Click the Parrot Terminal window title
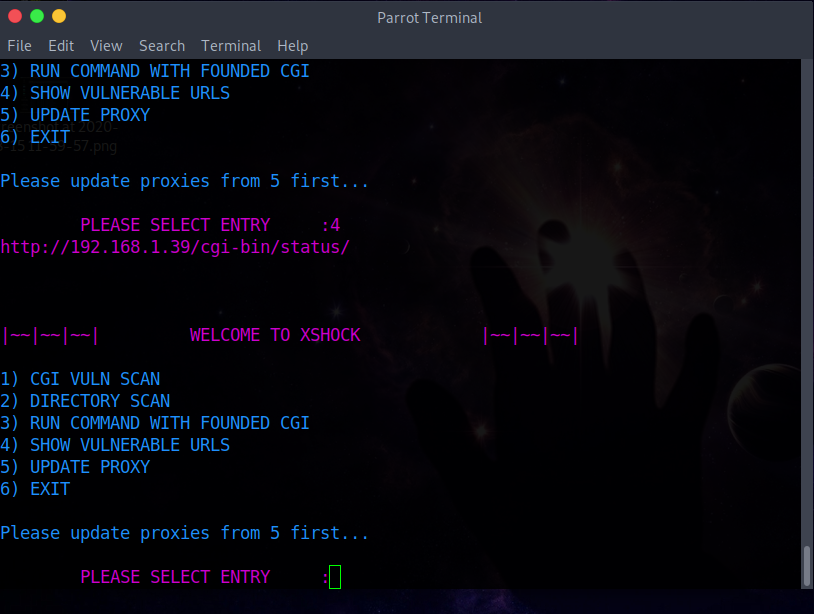 click(x=429, y=18)
